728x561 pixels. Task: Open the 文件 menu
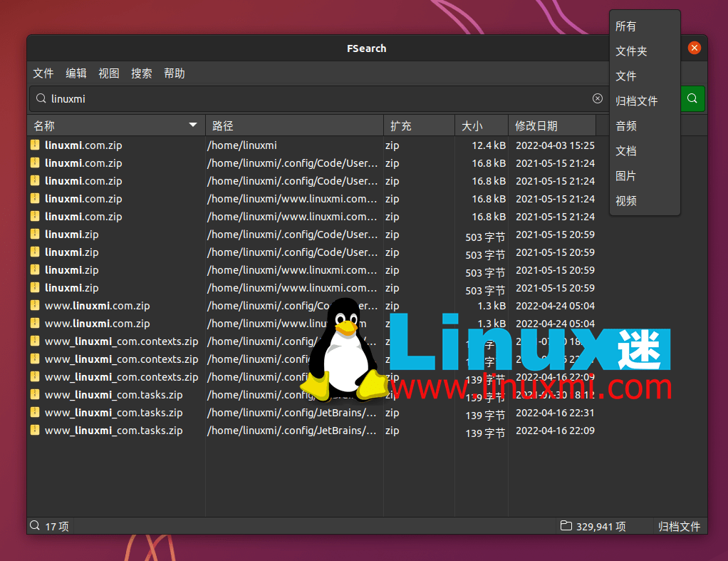click(x=43, y=73)
